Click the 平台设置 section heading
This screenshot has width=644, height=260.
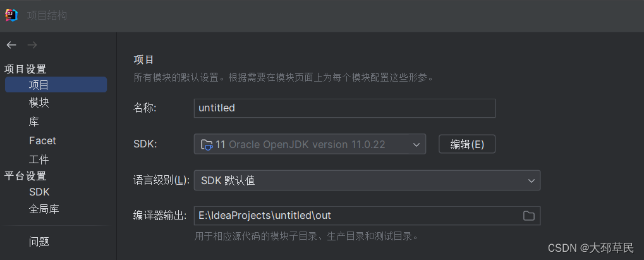[25, 176]
